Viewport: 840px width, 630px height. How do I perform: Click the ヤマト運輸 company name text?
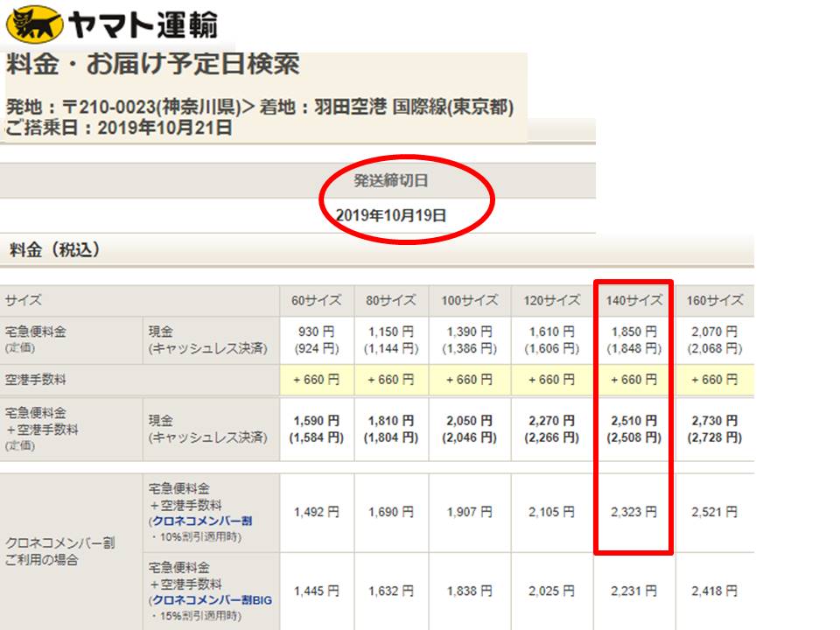point(143,25)
